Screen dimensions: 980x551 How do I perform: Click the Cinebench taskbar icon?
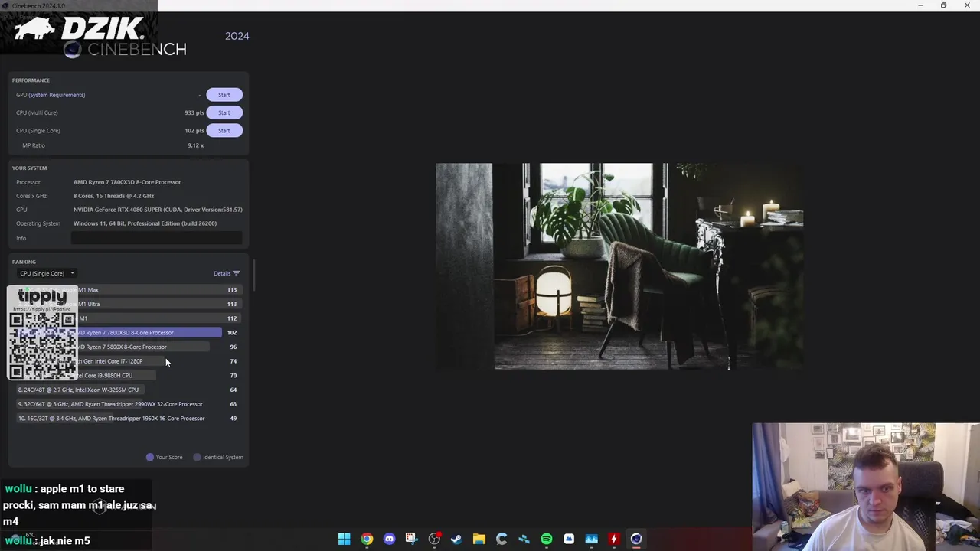(x=636, y=539)
